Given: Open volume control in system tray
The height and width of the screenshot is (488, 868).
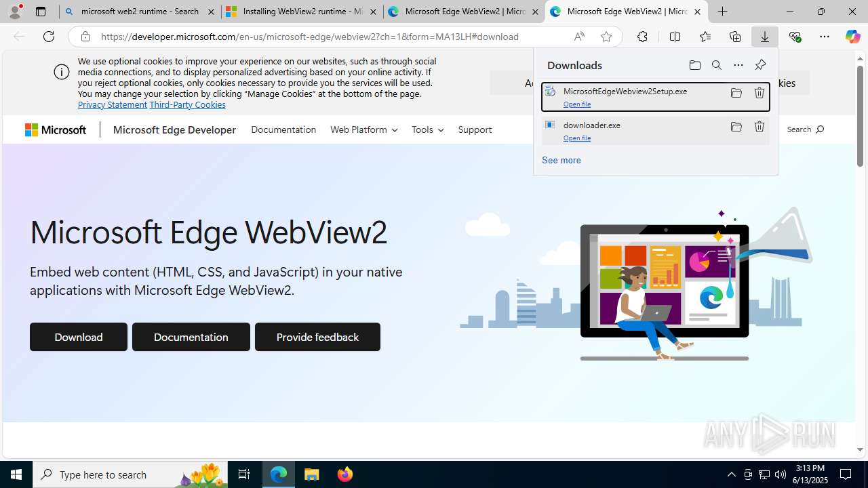Looking at the screenshot, I should pyautogui.click(x=781, y=474).
